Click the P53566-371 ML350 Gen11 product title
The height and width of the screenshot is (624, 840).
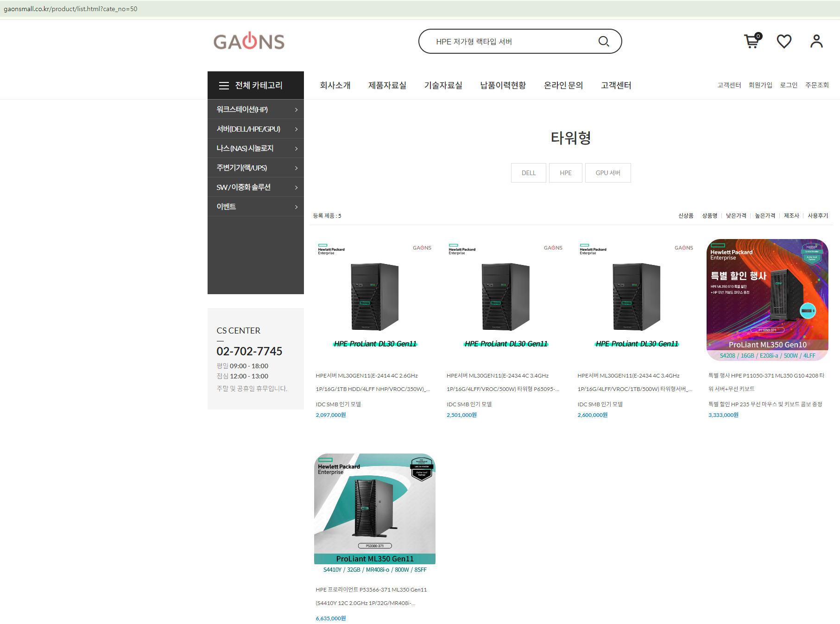click(x=371, y=596)
